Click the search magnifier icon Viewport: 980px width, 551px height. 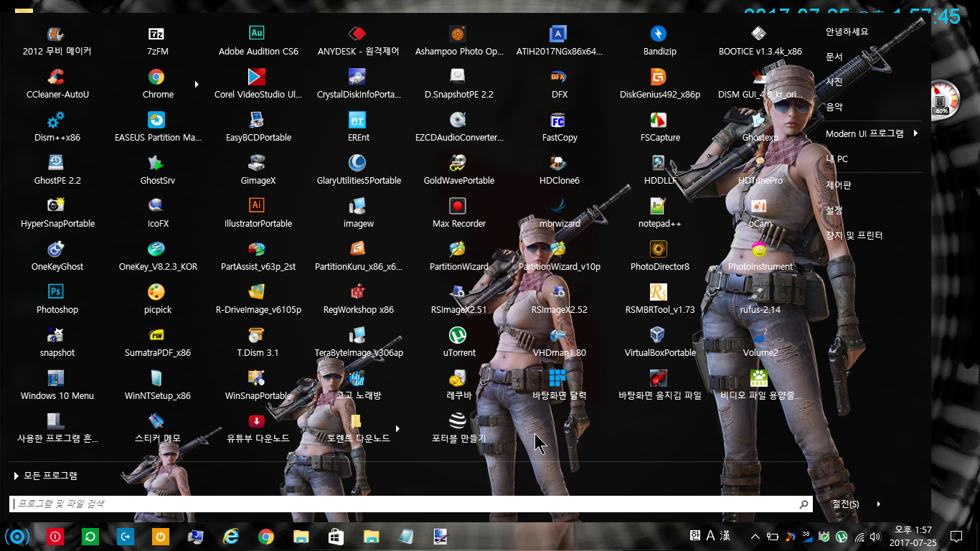(x=804, y=504)
